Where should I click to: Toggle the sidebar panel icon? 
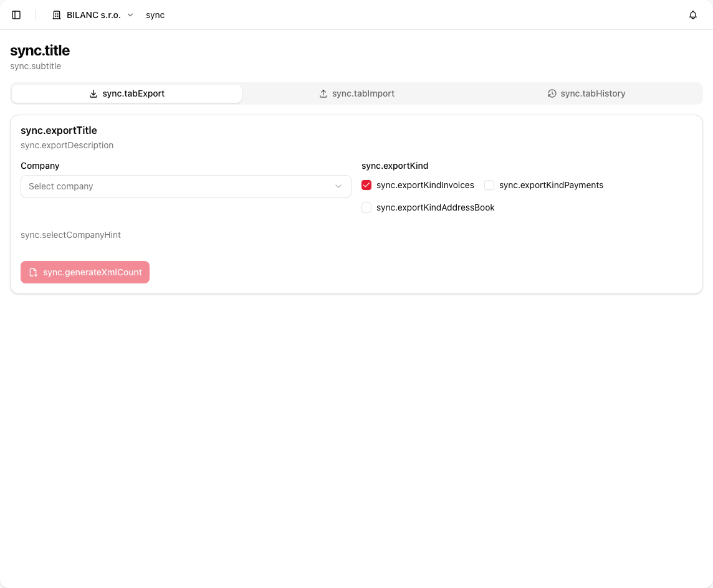[x=16, y=15]
